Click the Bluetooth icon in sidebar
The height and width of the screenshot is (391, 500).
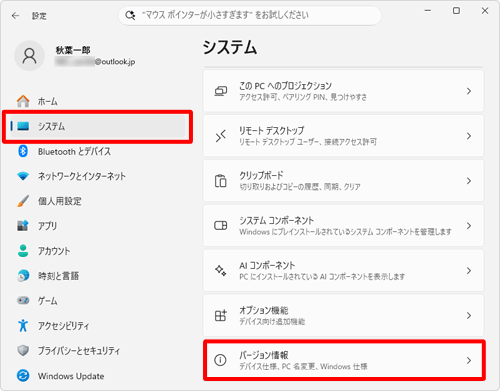click(x=23, y=151)
